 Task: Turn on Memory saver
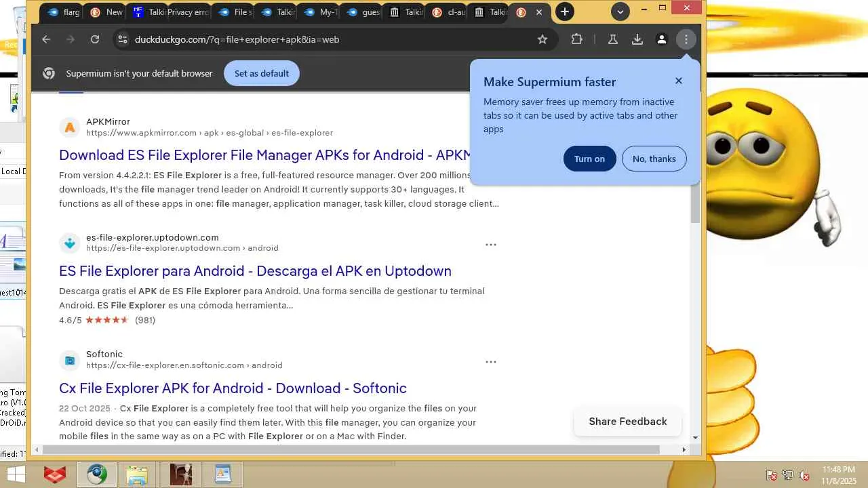pos(589,159)
